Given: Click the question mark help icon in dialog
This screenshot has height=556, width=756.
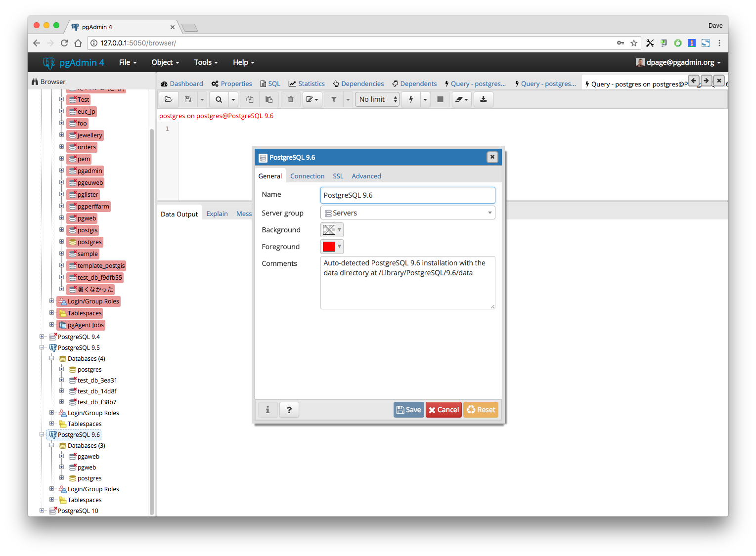Looking at the screenshot, I should point(289,410).
